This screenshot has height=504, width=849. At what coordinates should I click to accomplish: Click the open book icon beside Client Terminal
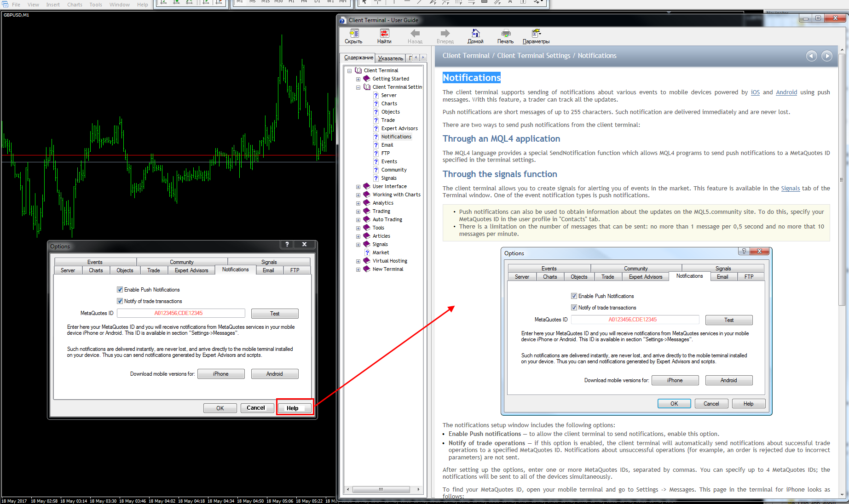point(358,70)
